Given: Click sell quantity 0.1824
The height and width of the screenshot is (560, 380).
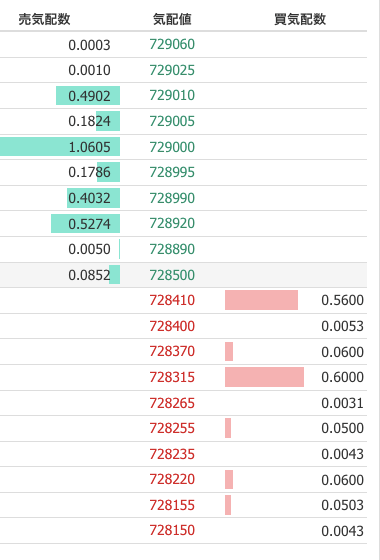Looking at the screenshot, I should pyautogui.click(x=89, y=121).
